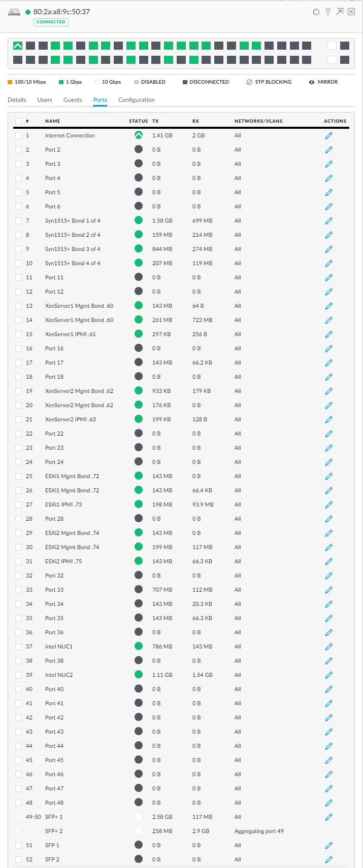Edit the SFP+ 1 aggregate port
363x868 pixels.
pyautogui.click(x=328, y=817)
